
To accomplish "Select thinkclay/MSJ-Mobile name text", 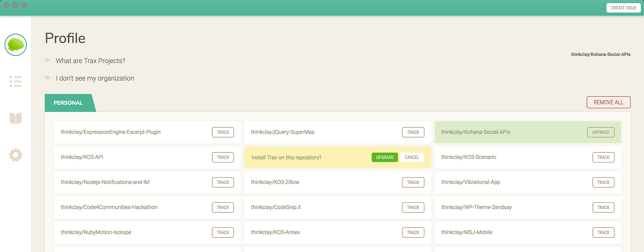I will [x=467, y=232].
